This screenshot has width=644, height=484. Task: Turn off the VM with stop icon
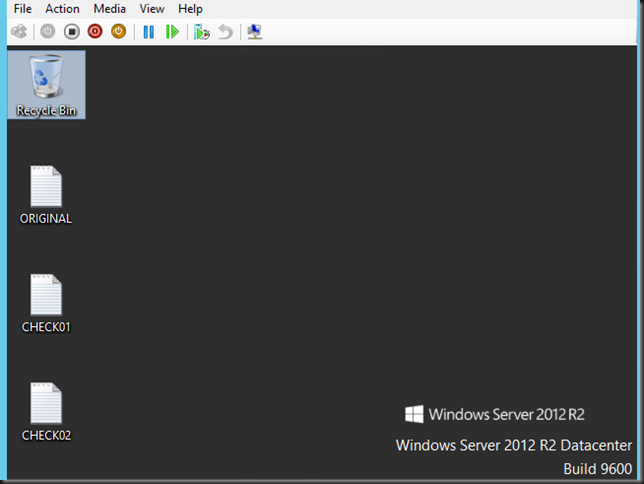pos(71,32)
